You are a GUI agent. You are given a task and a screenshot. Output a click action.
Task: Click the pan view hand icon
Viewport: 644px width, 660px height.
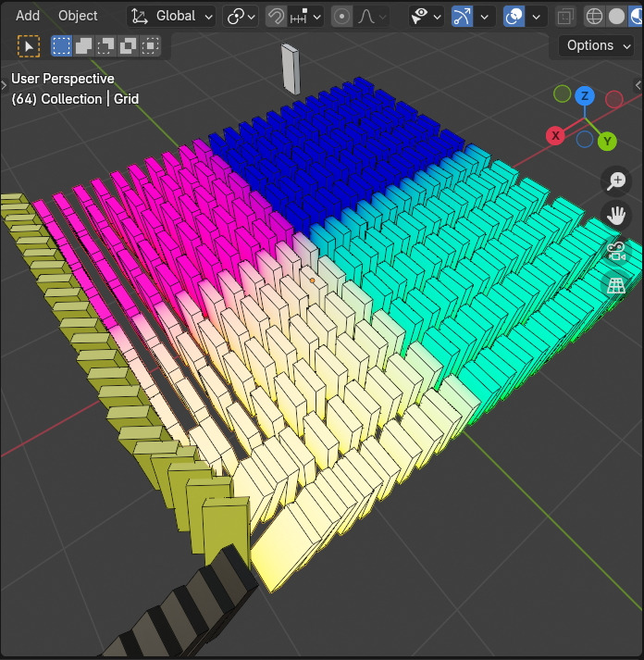click(616, 216)
